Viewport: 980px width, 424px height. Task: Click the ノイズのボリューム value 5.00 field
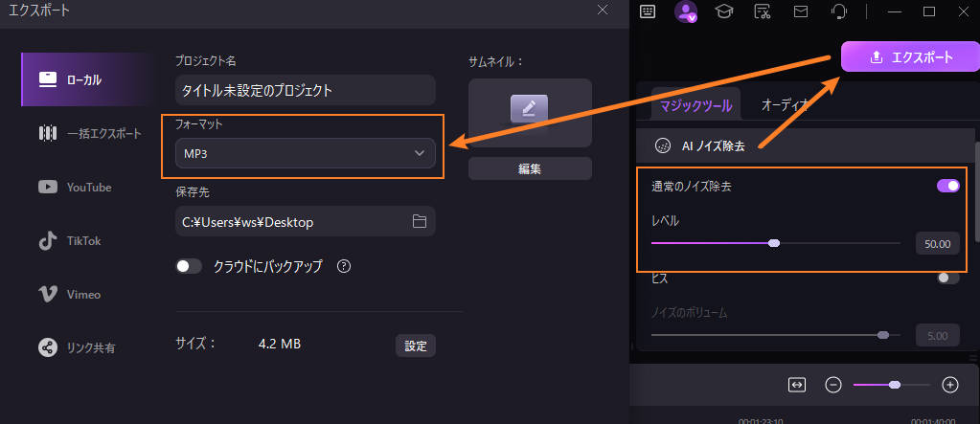point(937,335)
